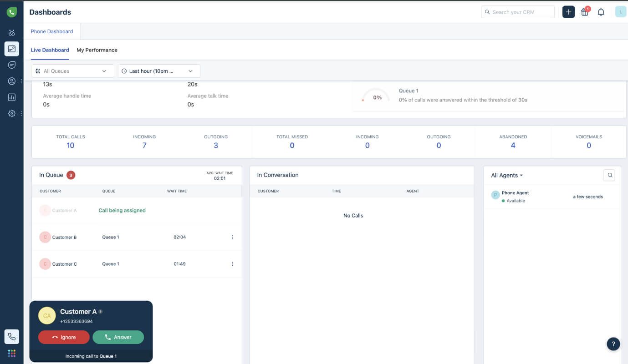Click the small arrow beside Customer A's name
The width and height of the screenshot is (628, 364).
pyautogui.click(x=101, y=312)
